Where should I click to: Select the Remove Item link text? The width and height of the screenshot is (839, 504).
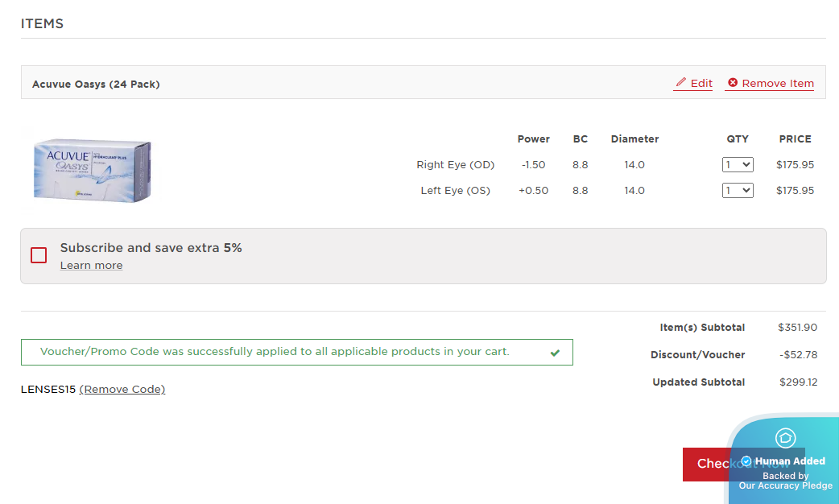tap(778, 83)
